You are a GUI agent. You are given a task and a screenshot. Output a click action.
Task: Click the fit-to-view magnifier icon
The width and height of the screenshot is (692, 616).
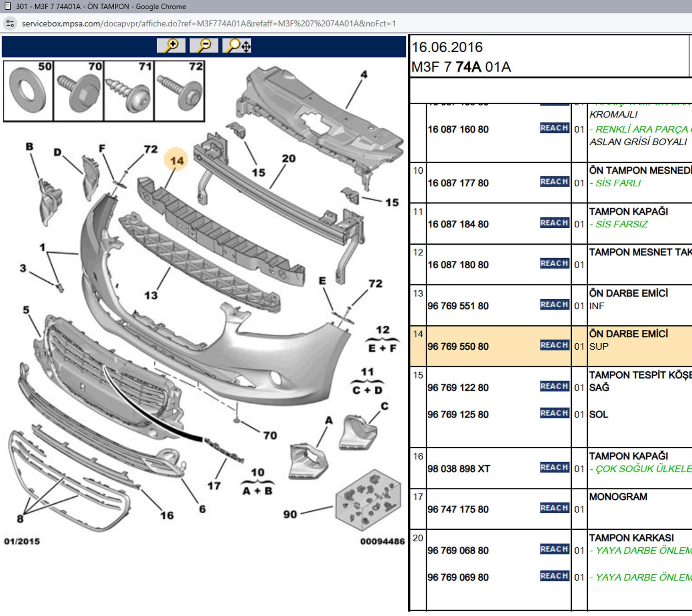[x=237, y=45]
